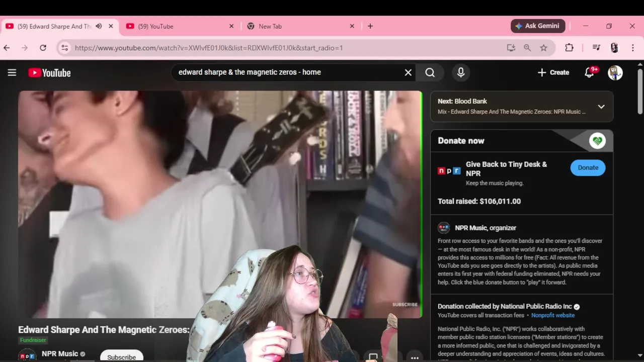The image size is (644, 362).
Task: Mute the Edward Sharpe tab audio
Action: point(99,26)
